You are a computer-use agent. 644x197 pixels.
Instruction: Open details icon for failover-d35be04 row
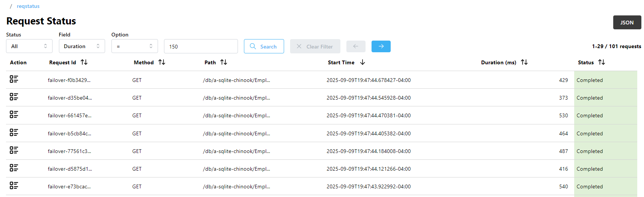pyautogui.click(x=14, y=97)
